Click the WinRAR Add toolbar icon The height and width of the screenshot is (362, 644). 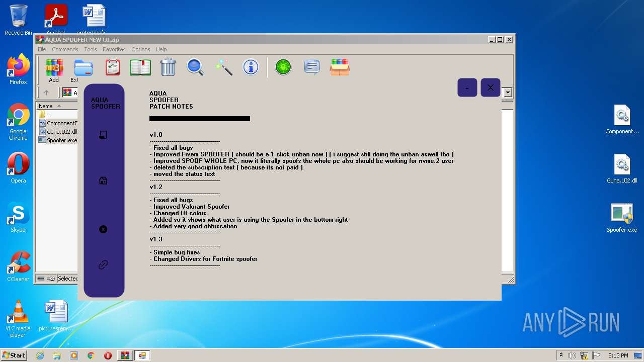[54, 67]
